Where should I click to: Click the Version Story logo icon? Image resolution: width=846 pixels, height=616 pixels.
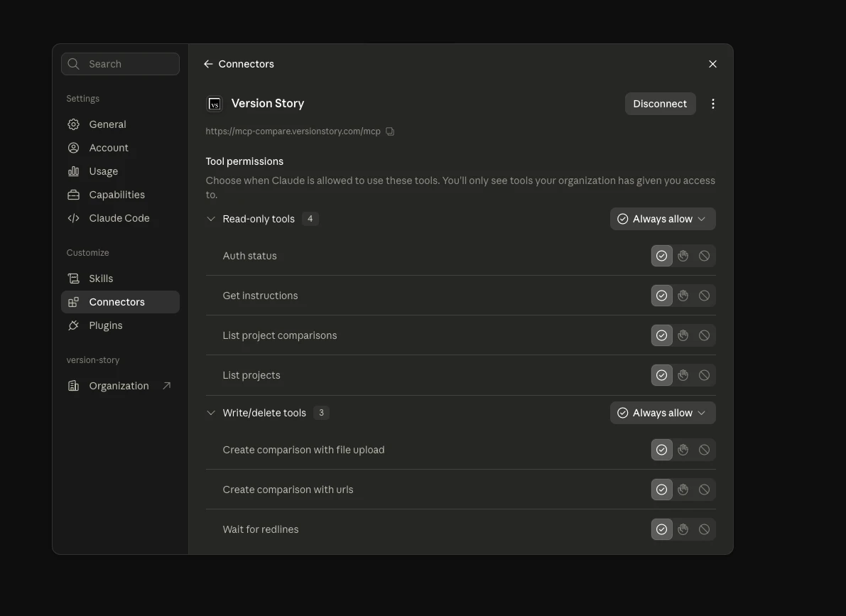[x=215, y=104]
